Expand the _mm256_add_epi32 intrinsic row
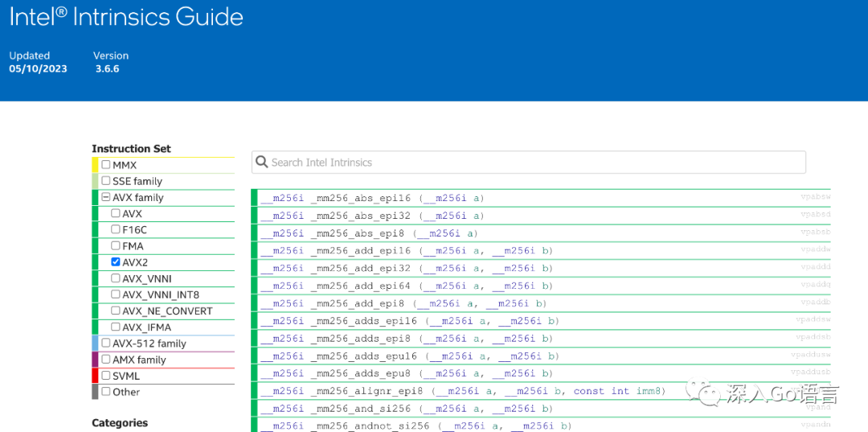Screen dimensions: 868x432 point(541,268)
